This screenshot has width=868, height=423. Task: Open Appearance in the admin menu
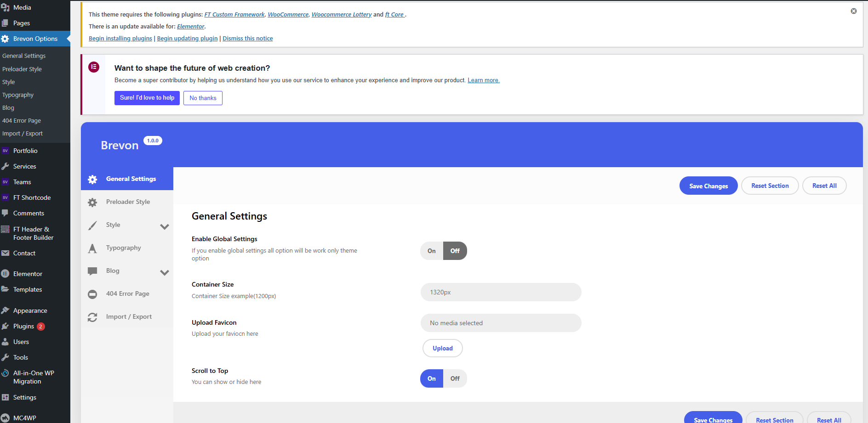point(30,310)
